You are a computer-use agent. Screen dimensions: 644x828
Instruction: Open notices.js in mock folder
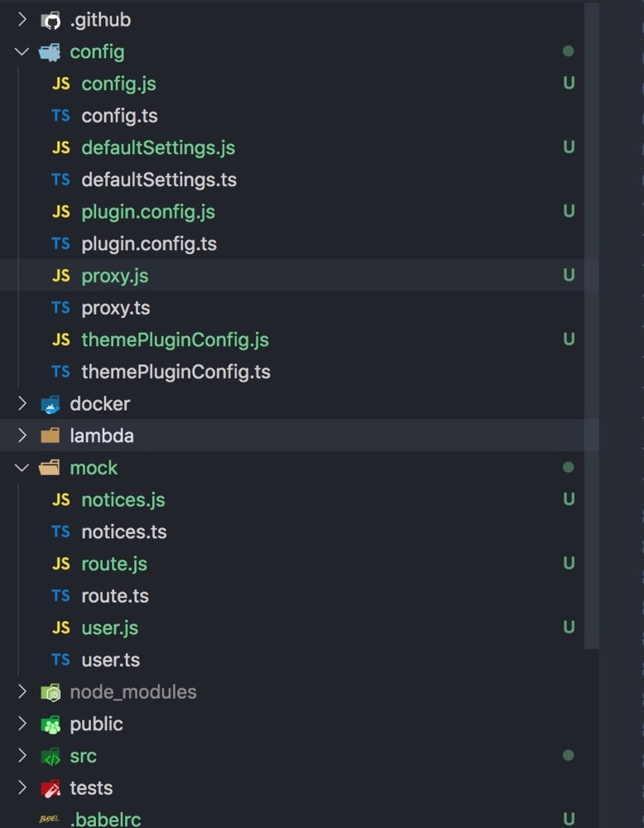pyautogui.click(x=123, y=500)
